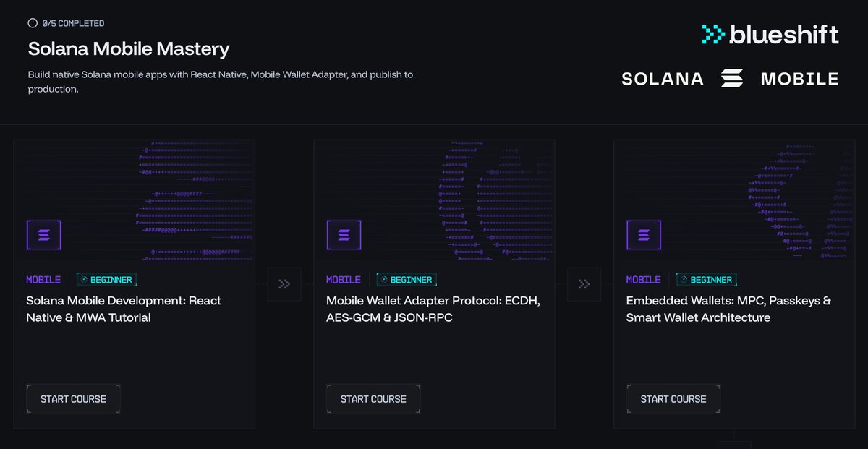Click the MOBILE category tag on the first course
Image resolution: width=868 pixels, height=449 pixels.
pyautogui.click(x=43, y=279)
